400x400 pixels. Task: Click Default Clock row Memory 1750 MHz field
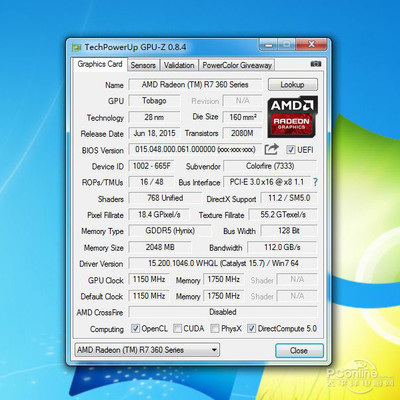pos(224,296)
